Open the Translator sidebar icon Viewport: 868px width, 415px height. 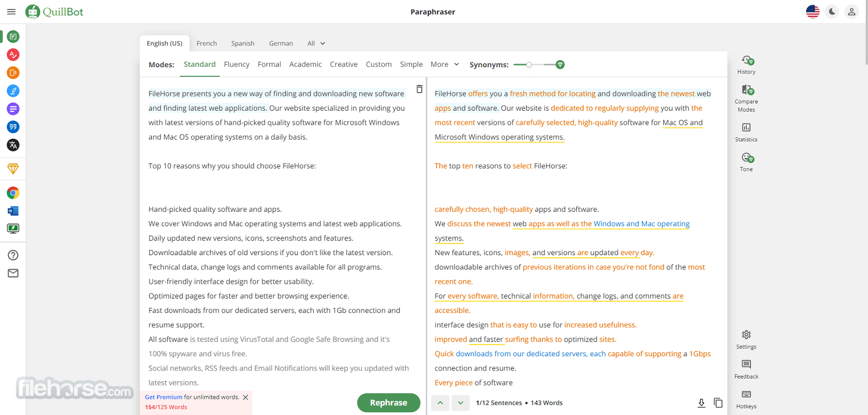point(13,145)
